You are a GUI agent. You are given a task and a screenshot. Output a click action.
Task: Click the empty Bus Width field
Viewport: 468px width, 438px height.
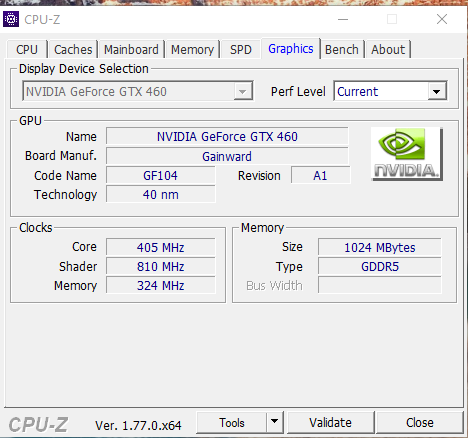coord(380,286)
